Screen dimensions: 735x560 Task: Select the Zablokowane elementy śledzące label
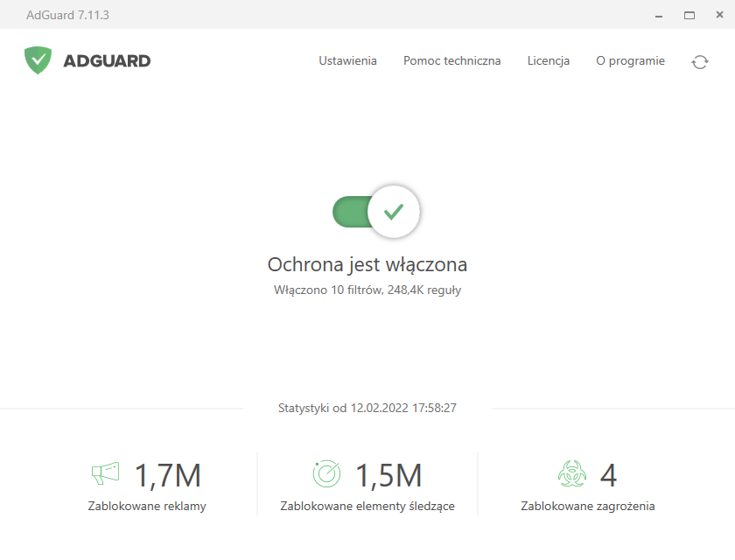tap(367, 506)
